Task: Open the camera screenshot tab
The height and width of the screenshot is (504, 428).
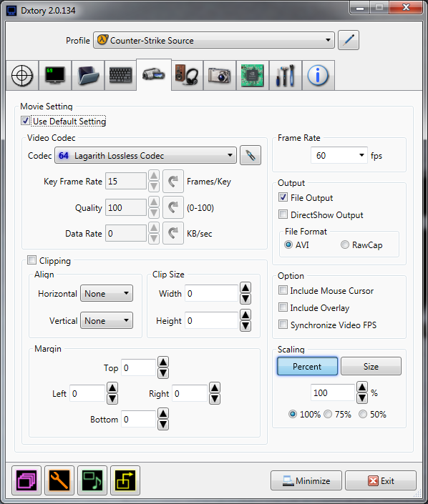Action: click(220, 76)
